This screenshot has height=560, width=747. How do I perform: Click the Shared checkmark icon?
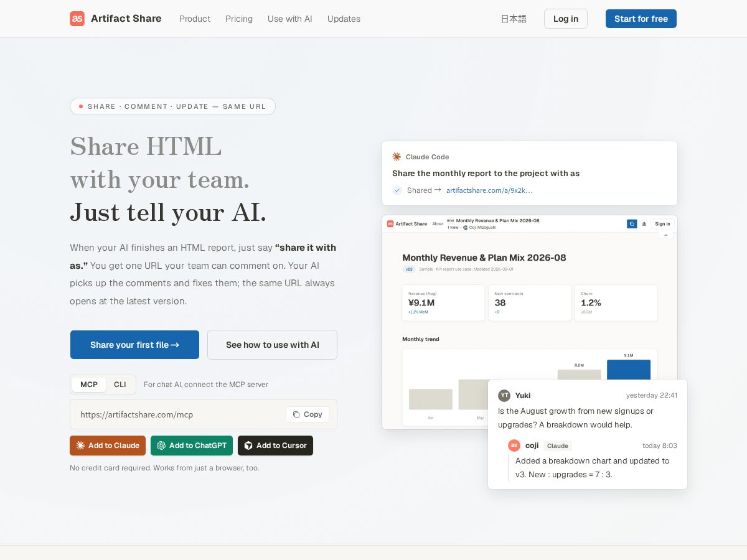(x=397, y=190)
